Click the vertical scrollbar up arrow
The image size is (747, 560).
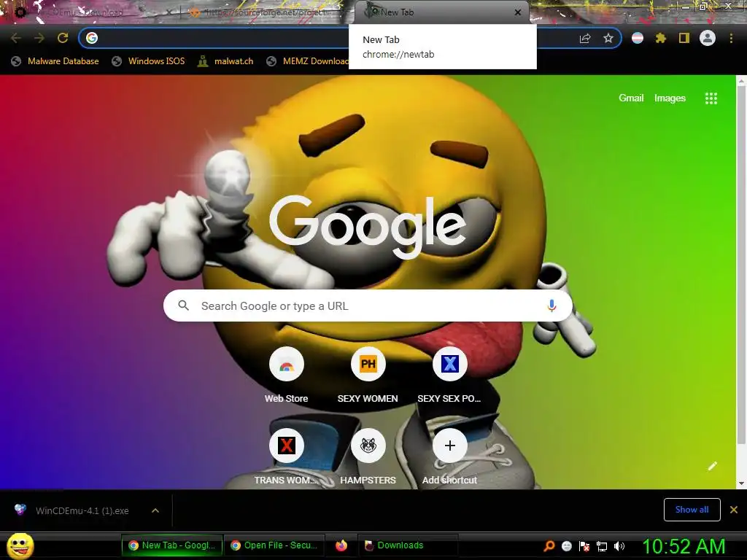click(741, 81)
